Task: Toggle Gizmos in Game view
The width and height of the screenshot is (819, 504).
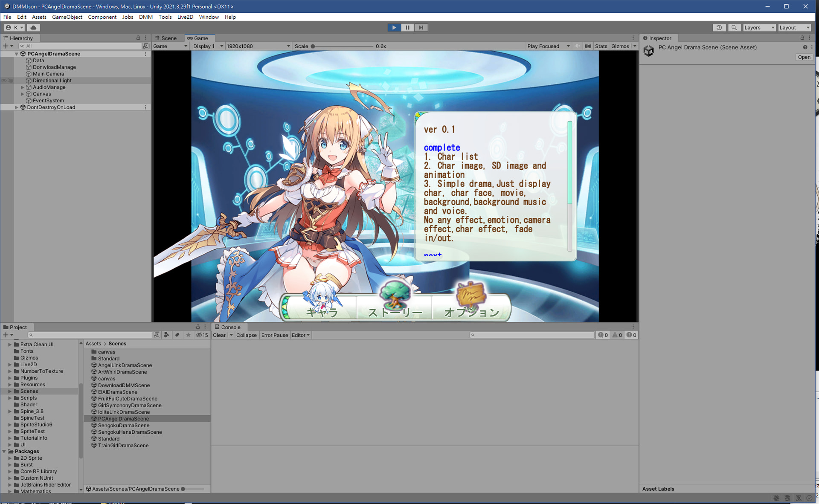Action: [620, 46]
